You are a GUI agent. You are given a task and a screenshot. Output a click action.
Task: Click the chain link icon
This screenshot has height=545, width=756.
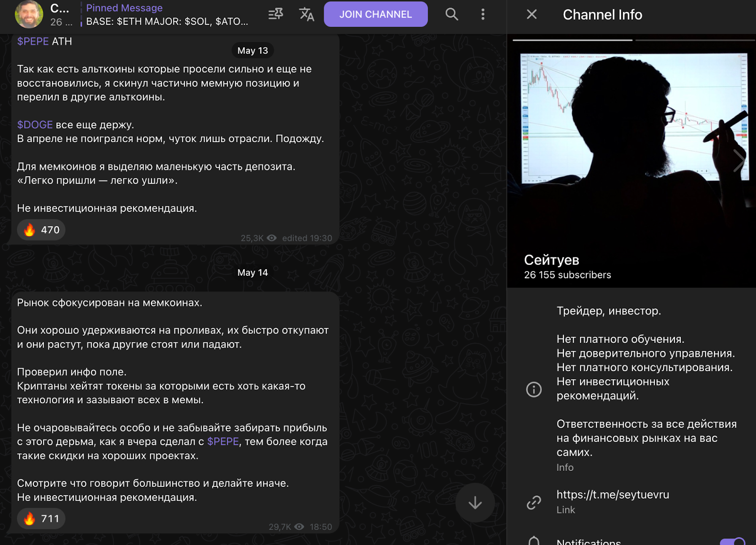point(534,502)
